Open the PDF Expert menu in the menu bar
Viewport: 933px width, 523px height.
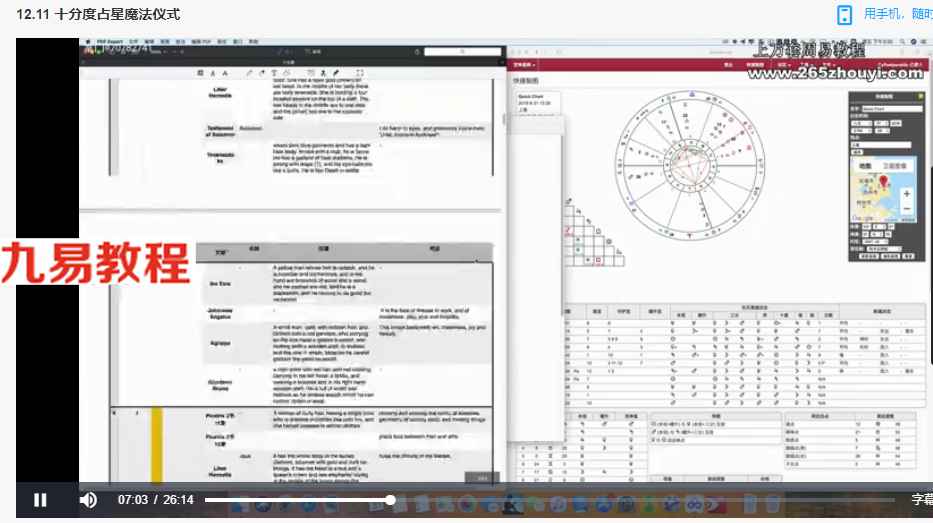[110, 42]
